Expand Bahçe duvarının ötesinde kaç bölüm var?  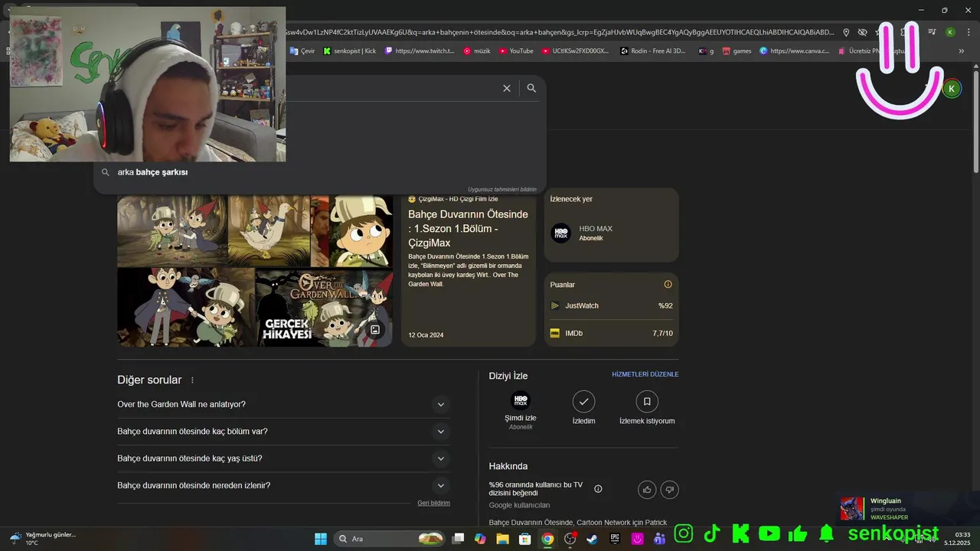(x=284, y=432)
